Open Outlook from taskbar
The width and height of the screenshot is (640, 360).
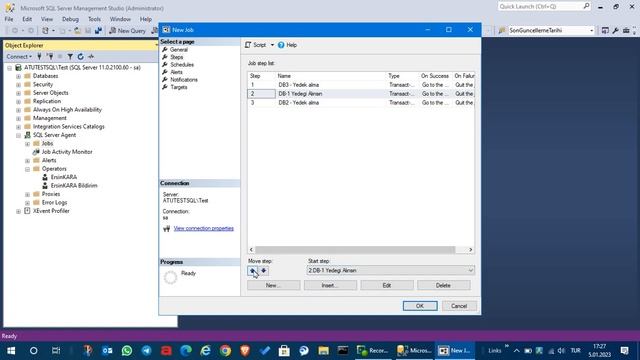point(107,350)
